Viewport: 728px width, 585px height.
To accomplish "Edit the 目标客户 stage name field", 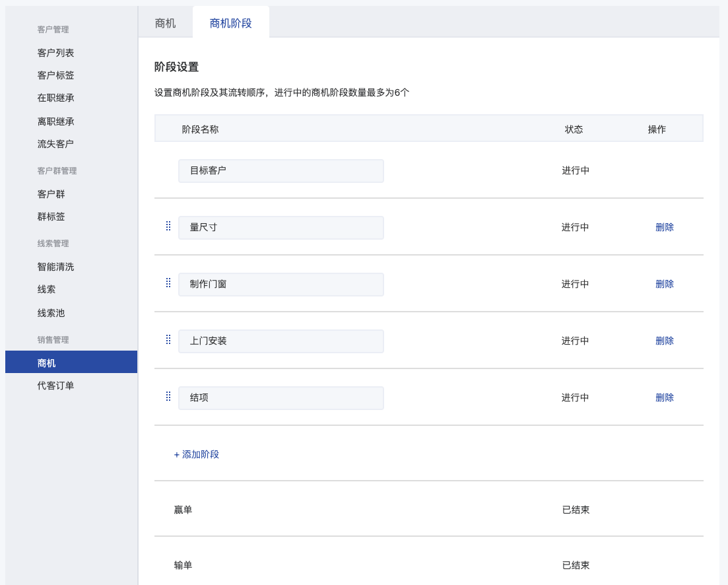I will (x=281, y=171).
